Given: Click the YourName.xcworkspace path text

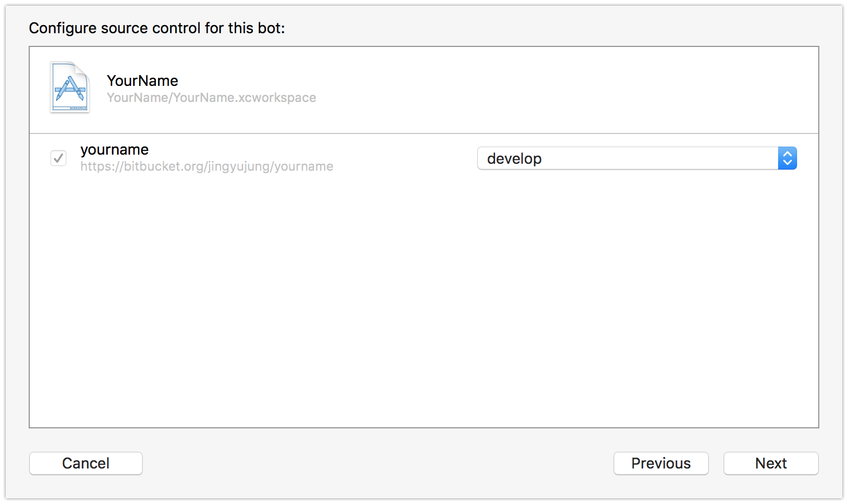Looking at the screenshot, I should [x=211, y=97].
